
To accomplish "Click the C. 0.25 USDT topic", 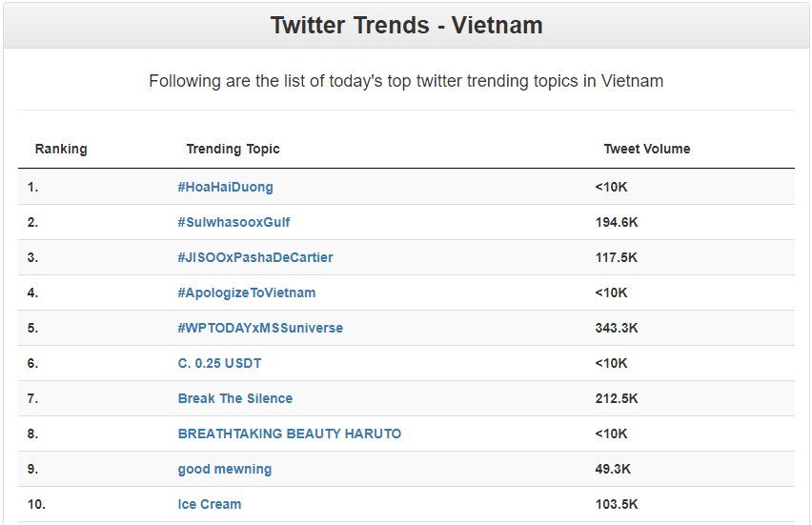I will pyautogui.click(x=219, y=363).
